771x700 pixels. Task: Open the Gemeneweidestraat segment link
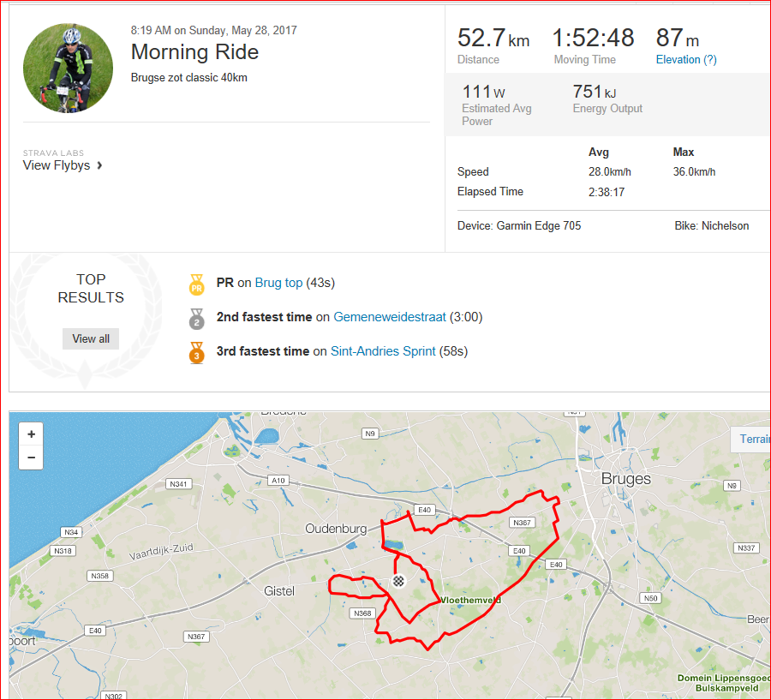click(x=390, y=317)
